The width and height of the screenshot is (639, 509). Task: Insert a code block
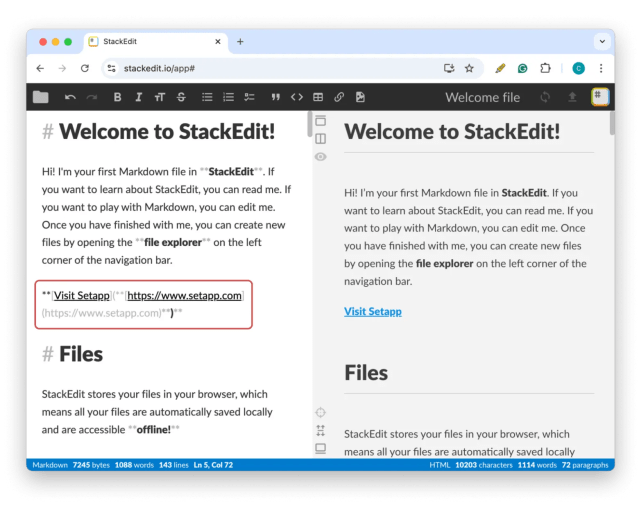click(297, 97)
